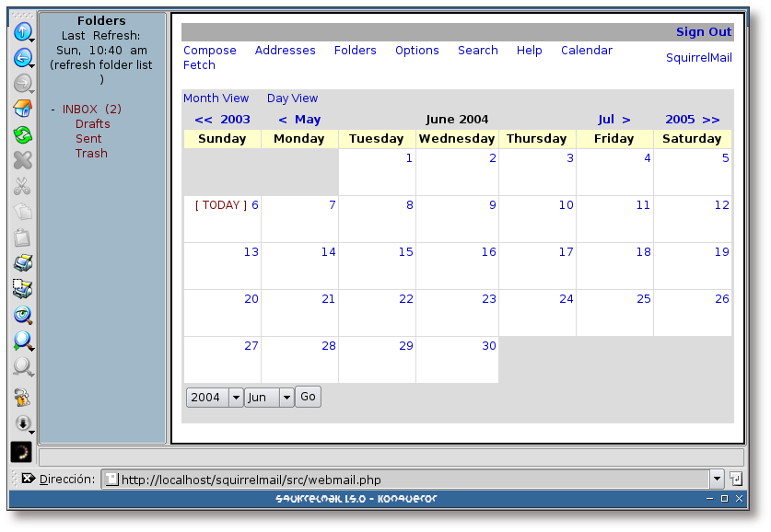Open the Addresses menu link
The width and height of the screenshot is (771, 532).
pos(286,51)
